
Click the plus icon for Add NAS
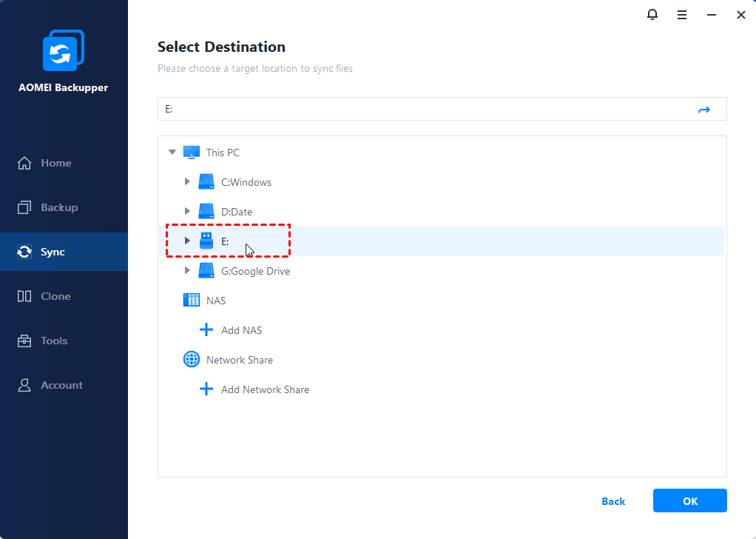coord(206,330)
